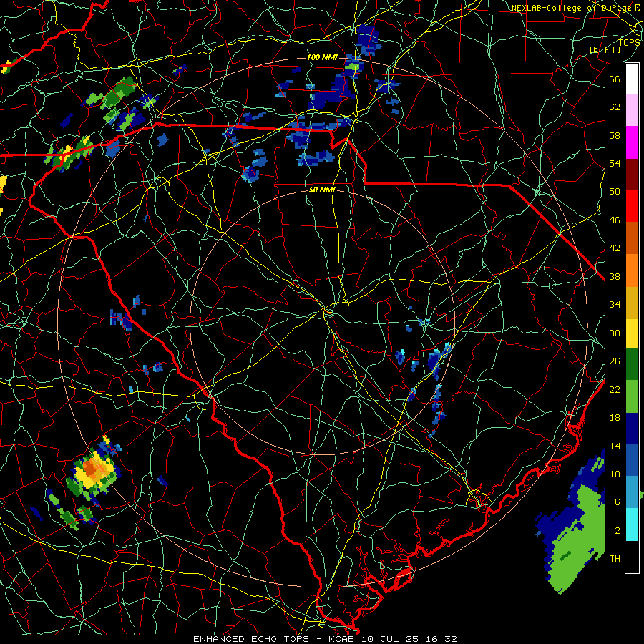Click the legend value 26
Screen dimensions: 644x644
point(615,361)
